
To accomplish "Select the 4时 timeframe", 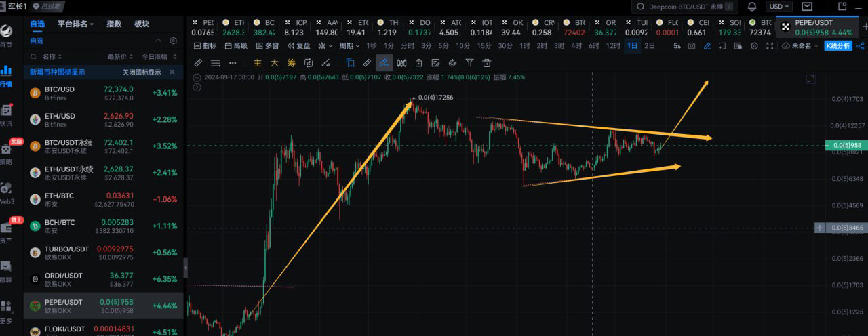I will pos(576,46).
